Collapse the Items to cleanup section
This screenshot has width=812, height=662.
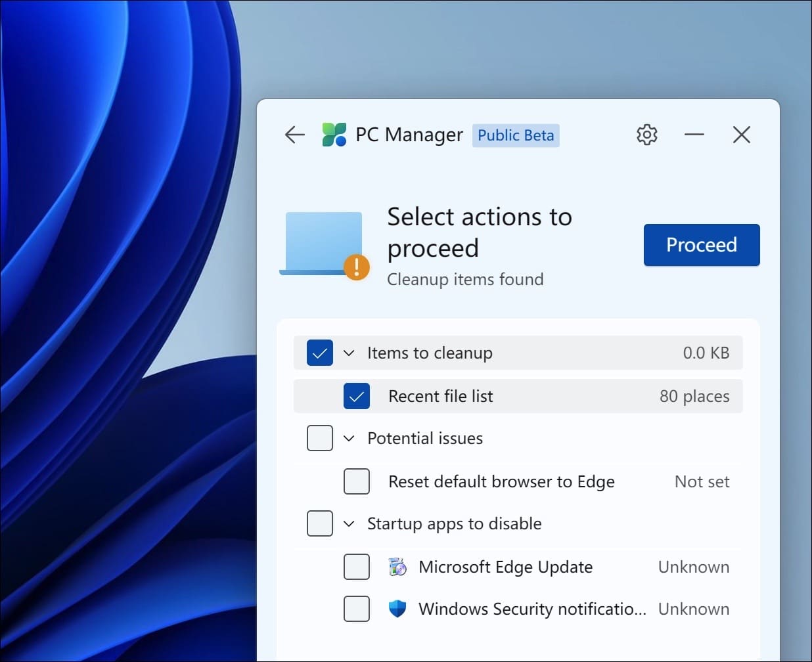350,353
